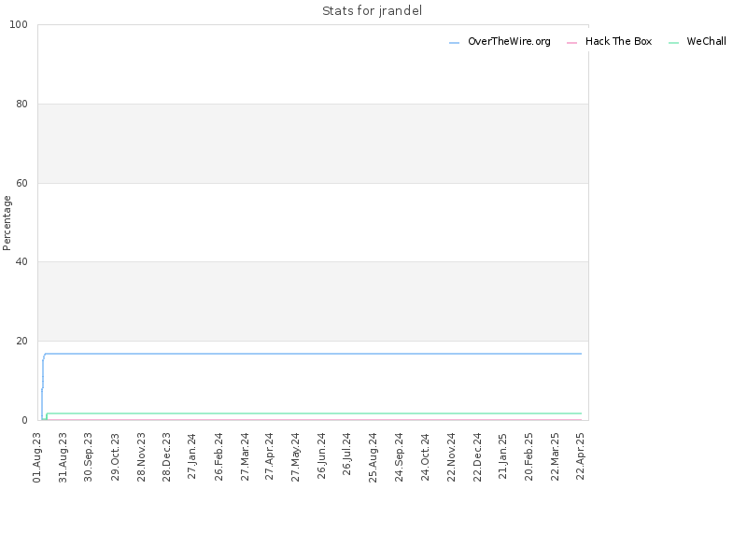
Task: Click the blue OverTheWire.org legend swatch
Action: 454,43
